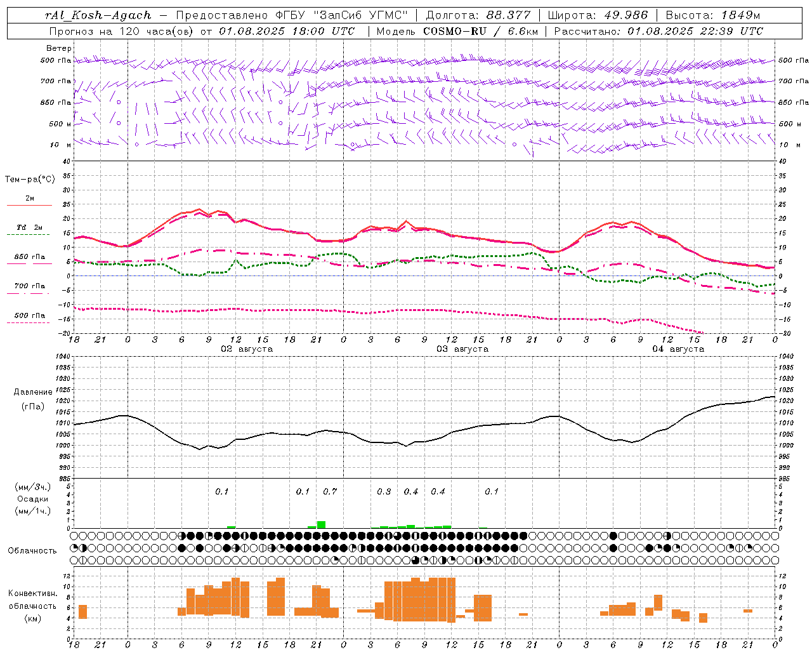Select the Давление pressure heading
Screen dimensions: 812x650
(32, 392)
